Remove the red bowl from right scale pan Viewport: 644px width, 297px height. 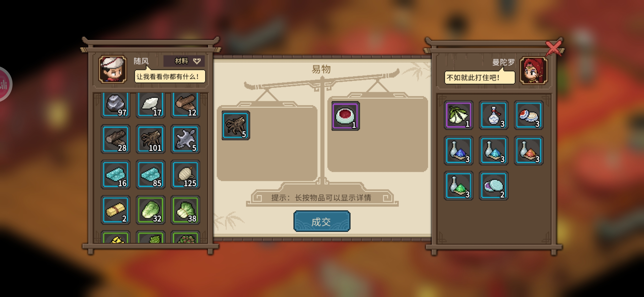346,116
